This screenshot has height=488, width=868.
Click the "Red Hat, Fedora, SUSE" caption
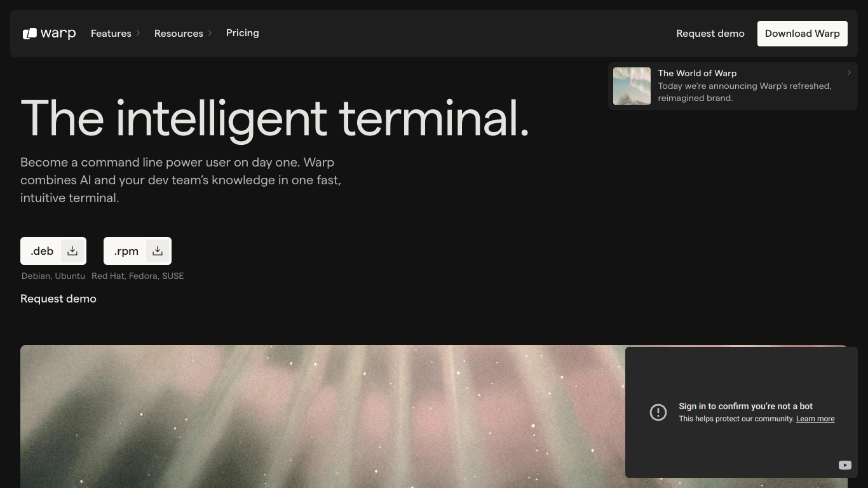138,276
